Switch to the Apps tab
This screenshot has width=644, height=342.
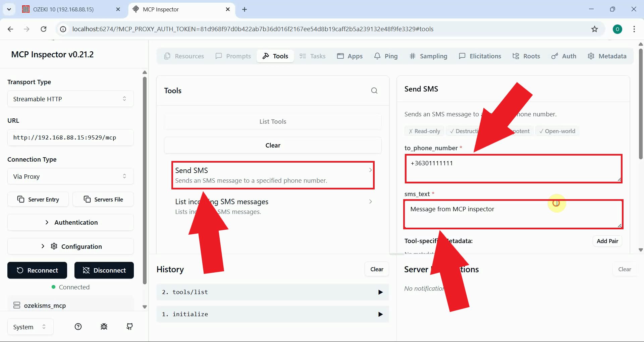pos(350,56)
